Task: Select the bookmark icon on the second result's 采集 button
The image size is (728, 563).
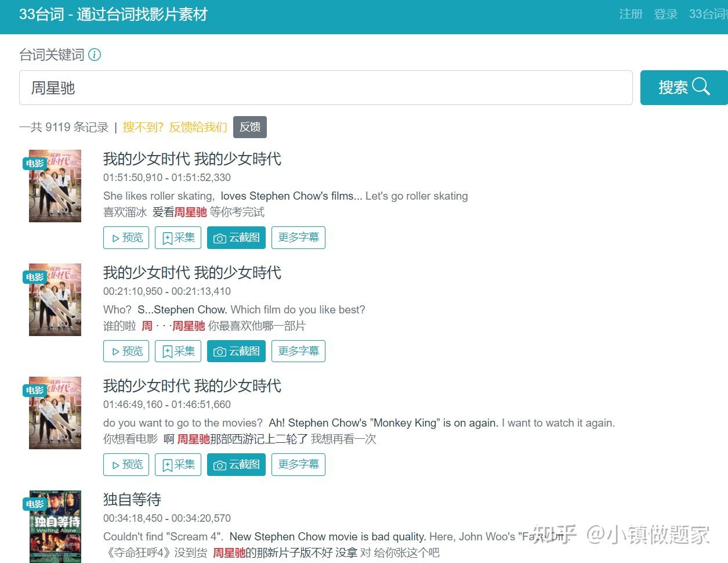Action: [167, 351]
